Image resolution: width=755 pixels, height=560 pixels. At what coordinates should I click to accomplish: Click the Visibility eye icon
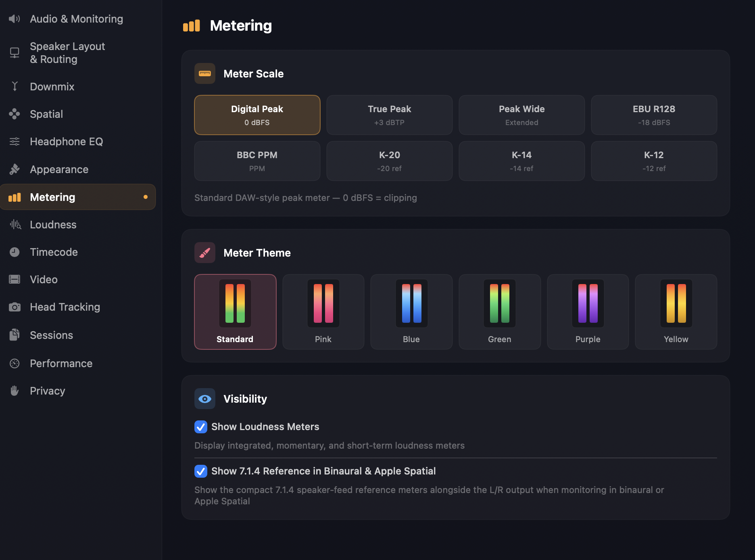pyautogui.click(x=205, y=399)
